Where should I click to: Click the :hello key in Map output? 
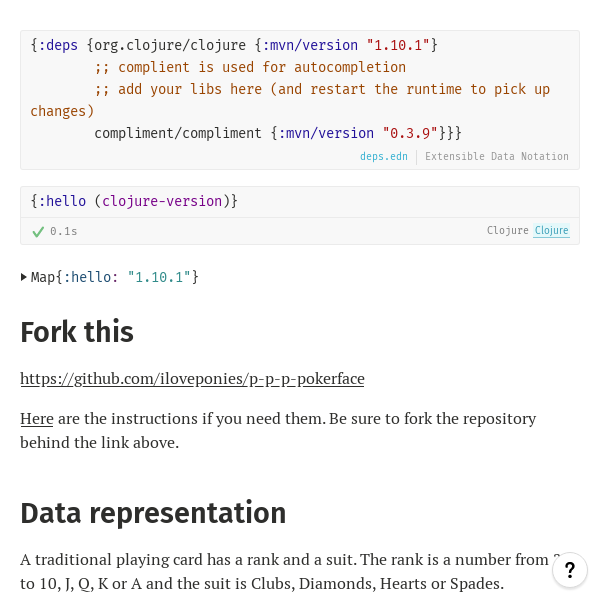click(90, 277)
